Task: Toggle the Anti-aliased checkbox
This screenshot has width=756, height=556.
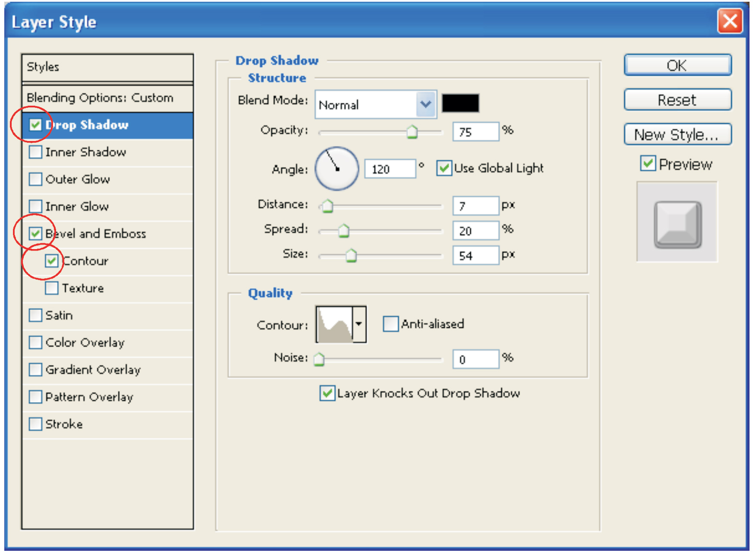Action: tap(391, 324)
